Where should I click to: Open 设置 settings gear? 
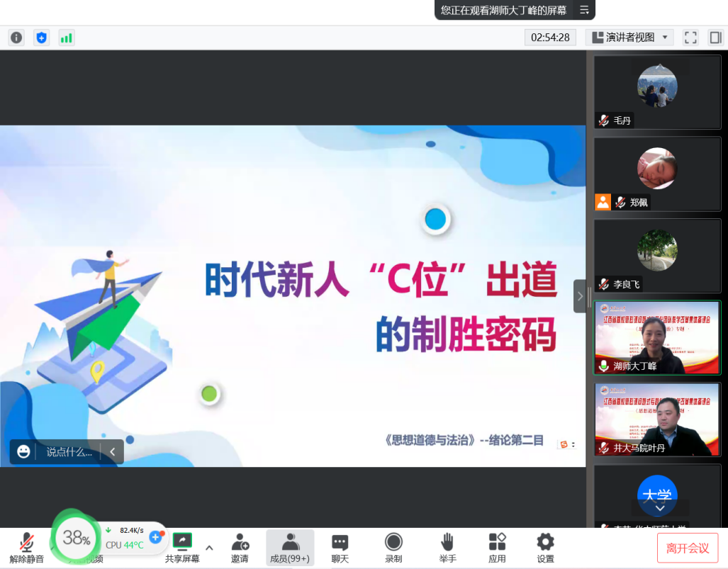pos(545,547)
